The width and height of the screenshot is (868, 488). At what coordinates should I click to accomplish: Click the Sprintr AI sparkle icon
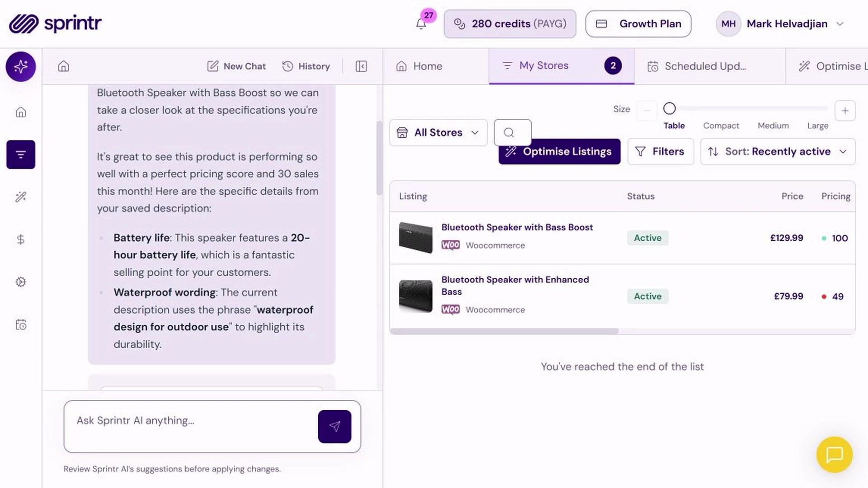pos(21,66)
